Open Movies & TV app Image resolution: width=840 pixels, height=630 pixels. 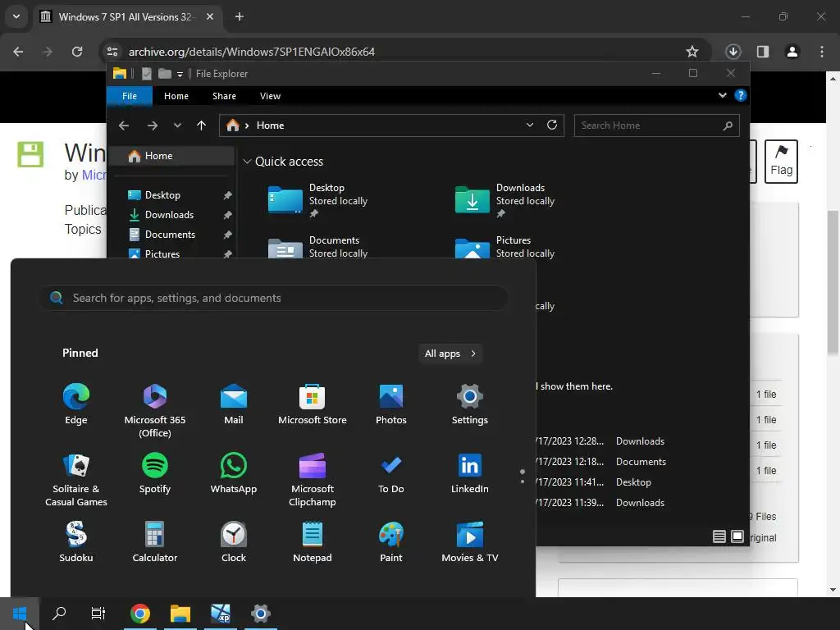tap(470, 542)
